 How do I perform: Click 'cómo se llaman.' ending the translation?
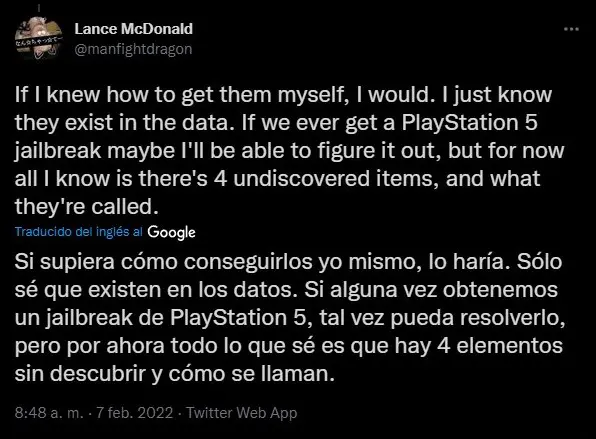click(x=252, y=374)
